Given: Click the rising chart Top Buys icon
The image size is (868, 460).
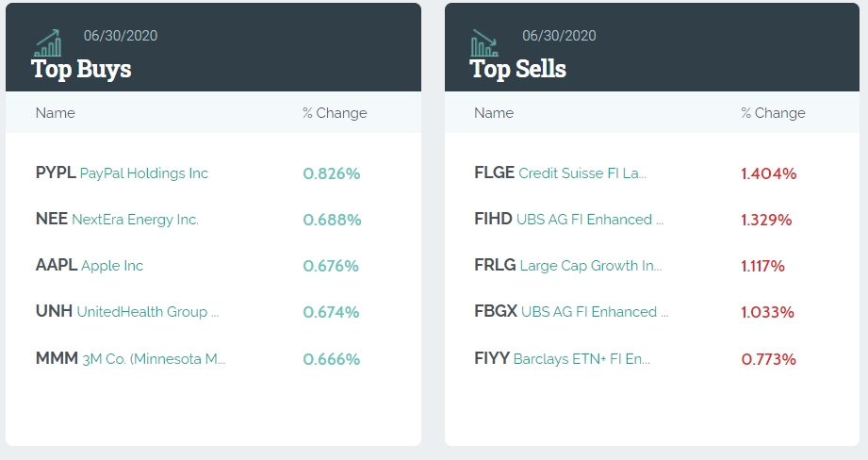Looking at the screenshot, I should tap(48, 43).
